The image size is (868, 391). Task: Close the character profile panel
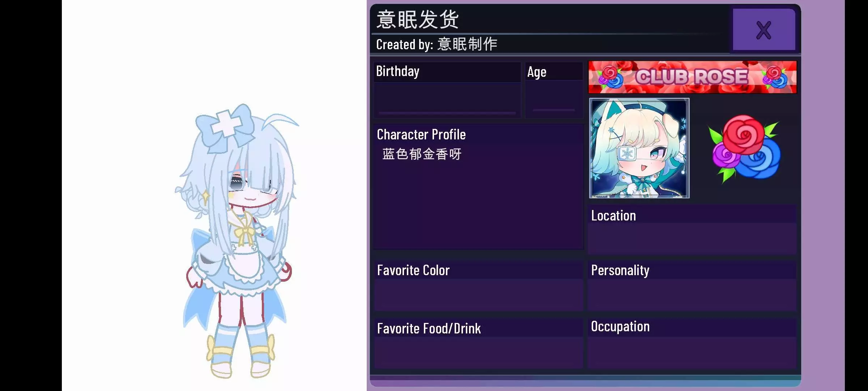click(764, 30)
